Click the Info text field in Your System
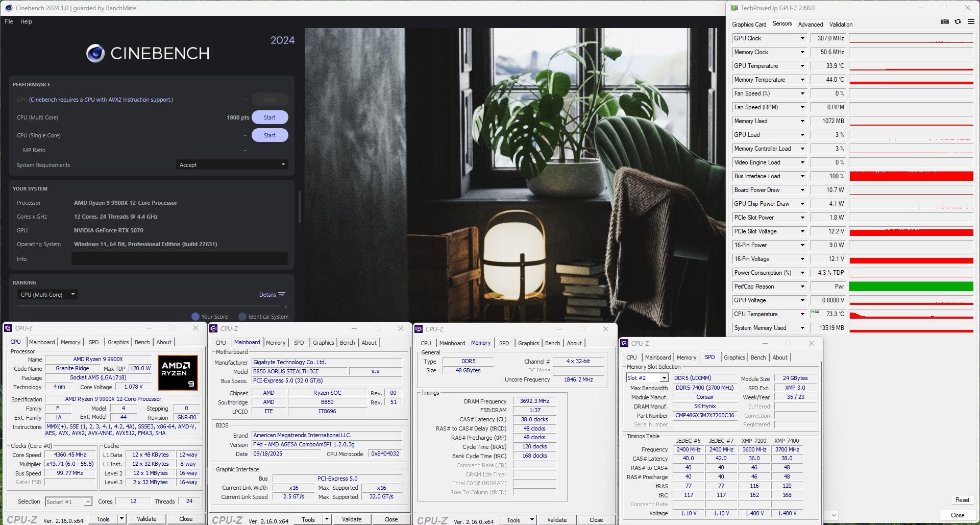Viewport: 980px width, 525px height. coord(179,259)
